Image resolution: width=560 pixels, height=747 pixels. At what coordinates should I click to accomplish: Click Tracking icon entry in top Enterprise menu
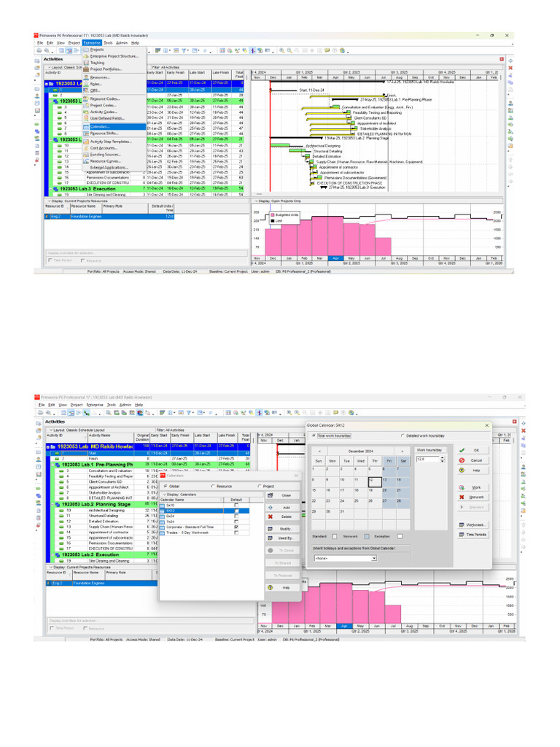(x=86, y=63)
